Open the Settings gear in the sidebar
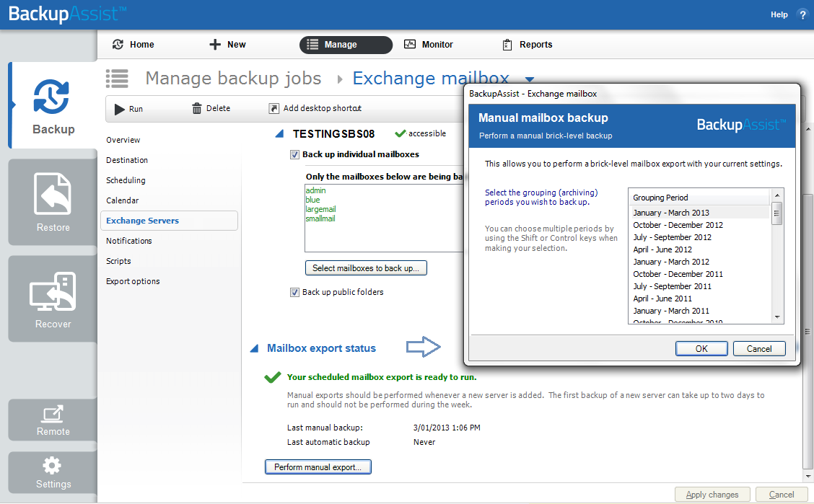 [52, 465]
